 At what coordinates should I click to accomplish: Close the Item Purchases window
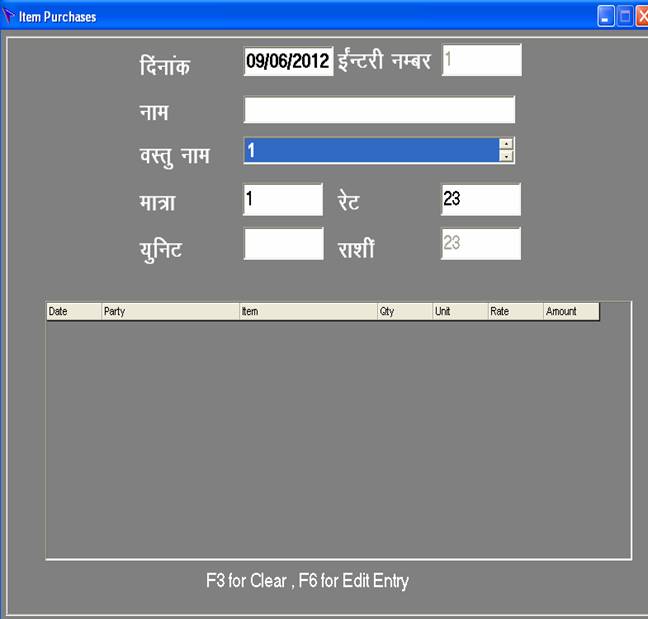[641, 16]
